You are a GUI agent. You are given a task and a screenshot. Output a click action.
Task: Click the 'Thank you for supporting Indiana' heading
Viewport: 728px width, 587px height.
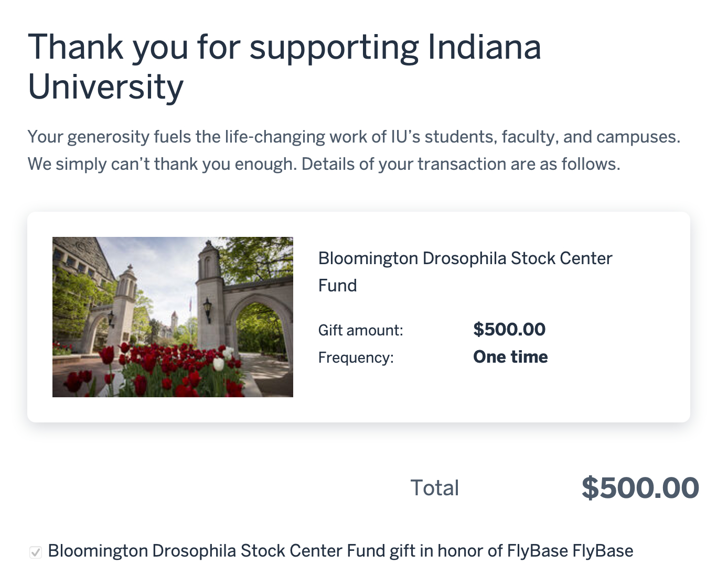284,47
